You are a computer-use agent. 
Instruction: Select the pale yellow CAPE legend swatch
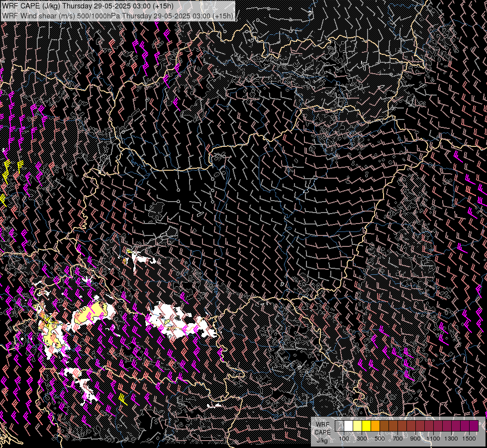point(358,426)
